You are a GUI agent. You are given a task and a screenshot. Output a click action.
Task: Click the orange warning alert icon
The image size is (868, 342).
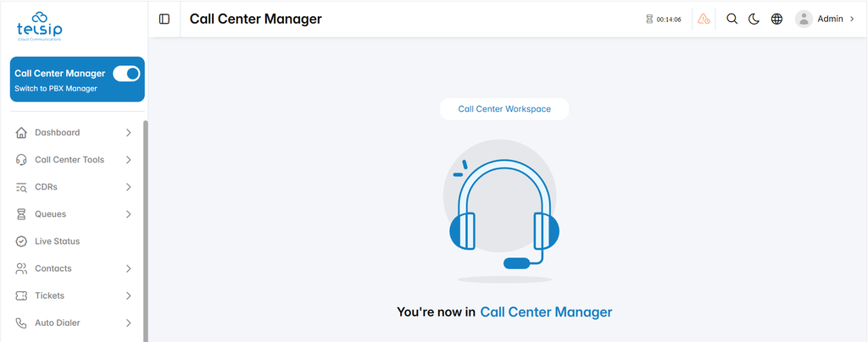coord(704,19)
